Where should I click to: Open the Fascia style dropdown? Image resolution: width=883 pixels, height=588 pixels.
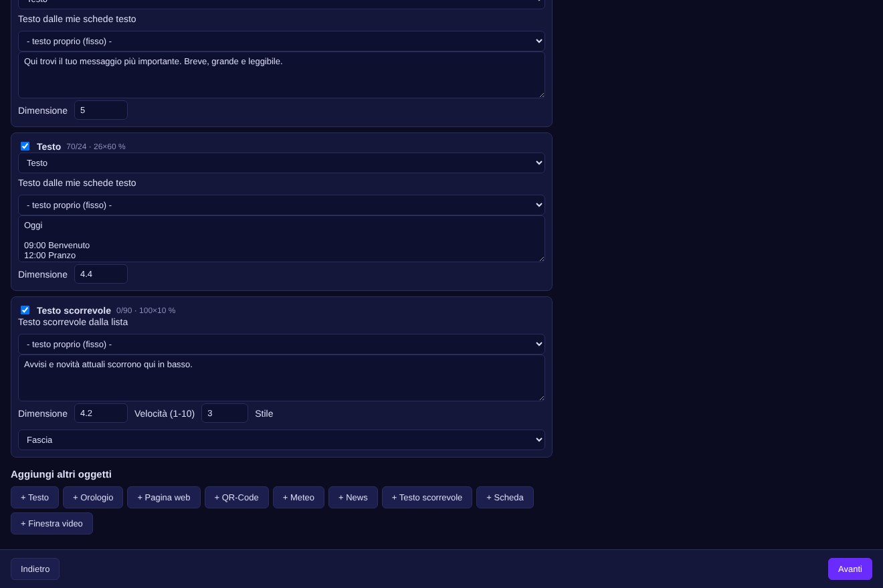282,439
